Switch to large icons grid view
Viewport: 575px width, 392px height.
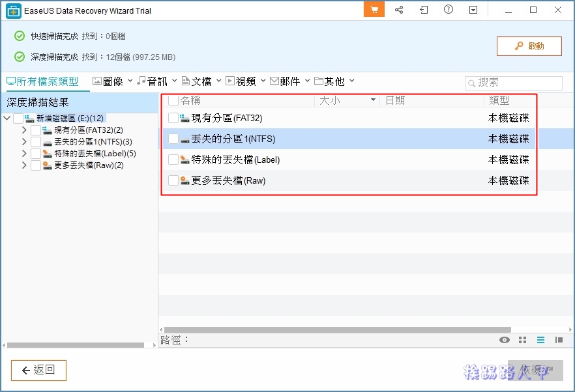[523, 340]
